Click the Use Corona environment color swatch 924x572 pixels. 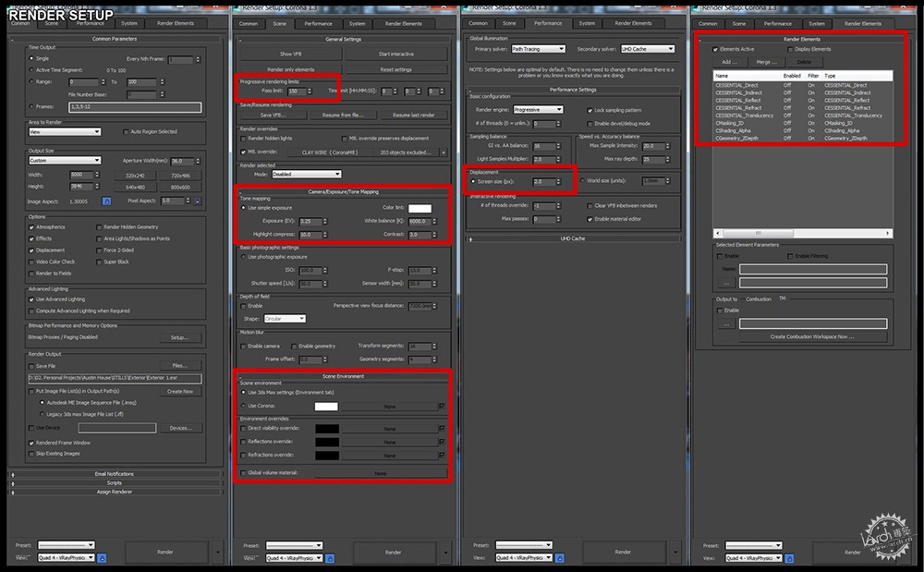(x=326, y=407)
